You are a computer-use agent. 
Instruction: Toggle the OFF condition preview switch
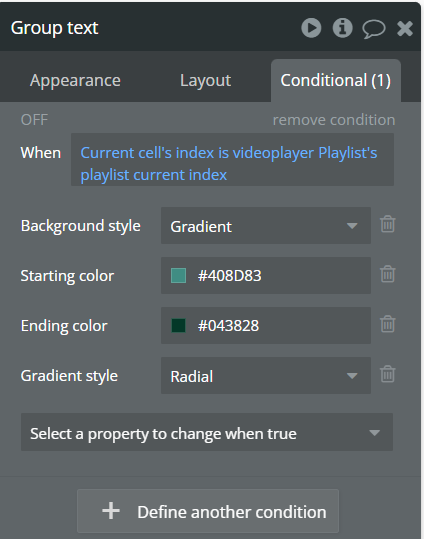tap(34, 120)
